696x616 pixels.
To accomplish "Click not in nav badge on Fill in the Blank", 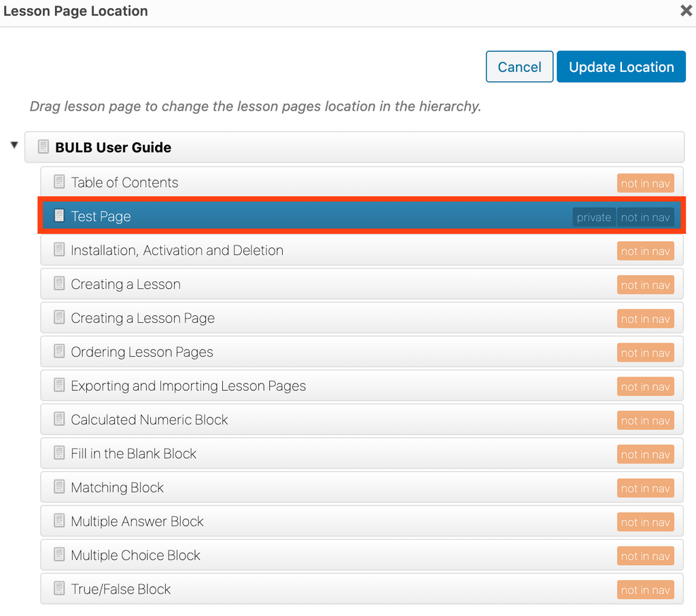I will click(x=646, y=454).
